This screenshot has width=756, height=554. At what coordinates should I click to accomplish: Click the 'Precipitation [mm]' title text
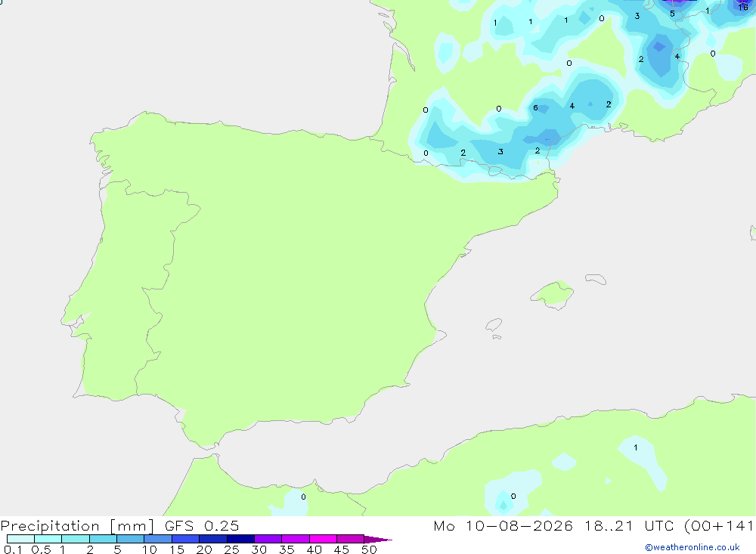tap(77, 526)
